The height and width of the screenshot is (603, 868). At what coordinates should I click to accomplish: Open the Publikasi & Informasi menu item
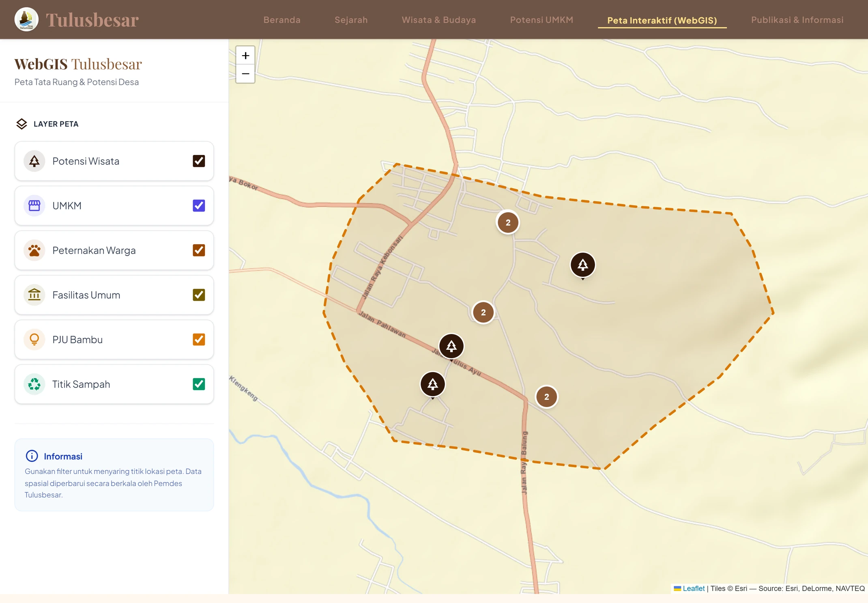(797, 20)
